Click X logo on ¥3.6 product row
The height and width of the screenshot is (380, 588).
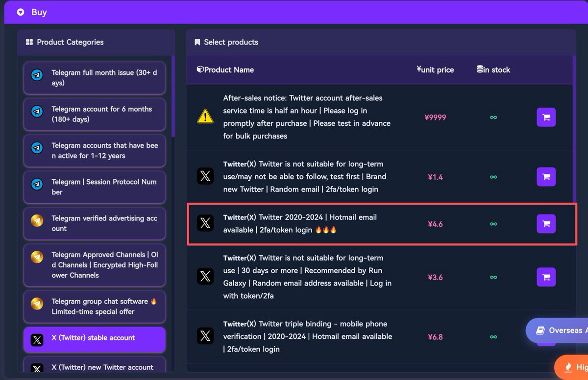tap(205, 277)
